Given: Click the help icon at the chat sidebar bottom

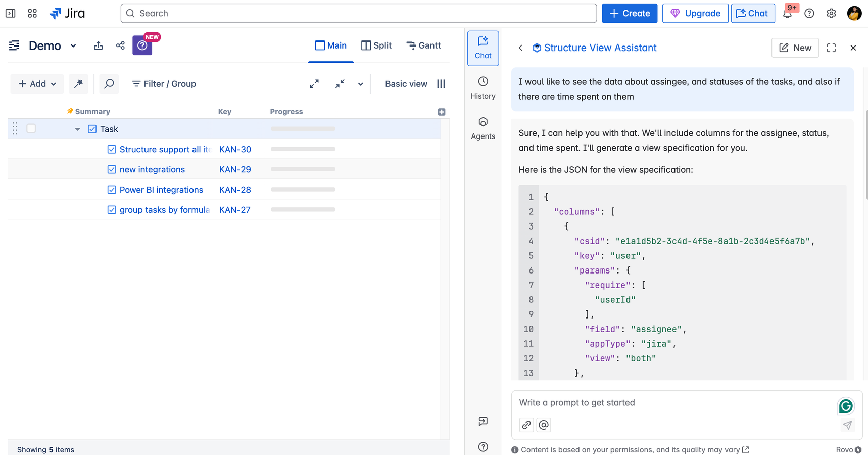Looking at the screenshot, I should click(x=483, y=447).
